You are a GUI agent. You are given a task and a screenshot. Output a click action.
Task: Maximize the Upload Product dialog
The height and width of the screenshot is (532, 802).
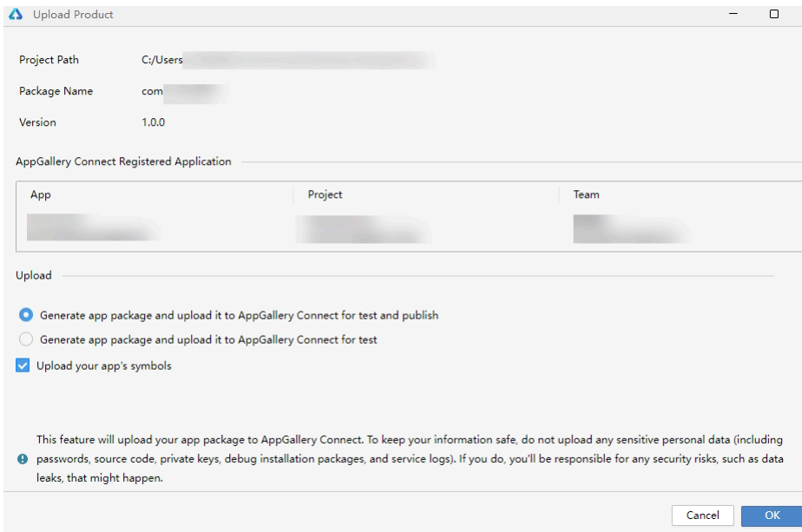[774, 14]
